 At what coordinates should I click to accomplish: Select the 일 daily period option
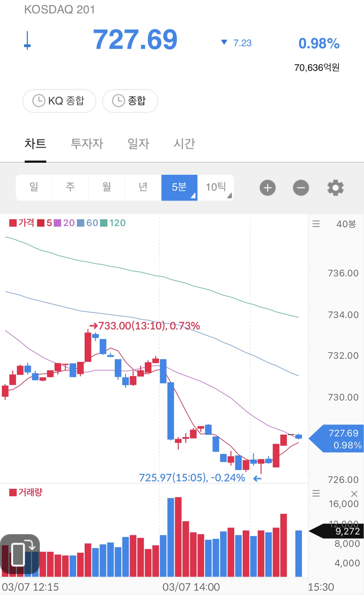(34, 187)
